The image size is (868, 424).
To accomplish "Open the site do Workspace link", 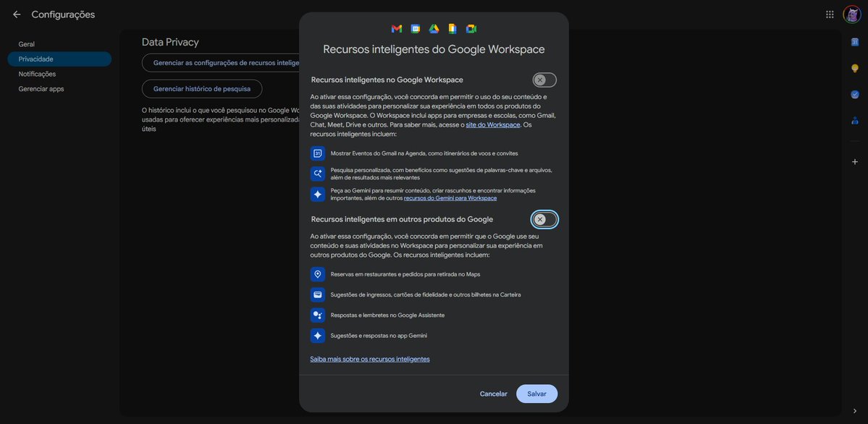I will coord(493,125).
